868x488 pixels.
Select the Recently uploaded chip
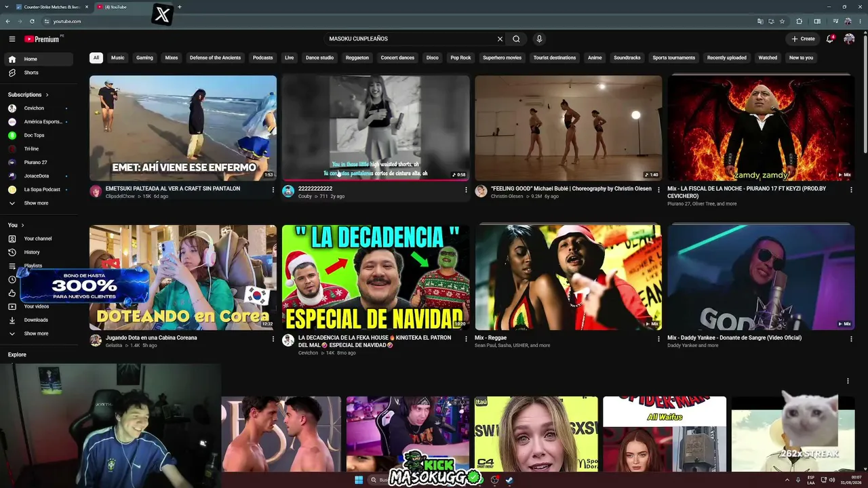(x=727, y=58)
